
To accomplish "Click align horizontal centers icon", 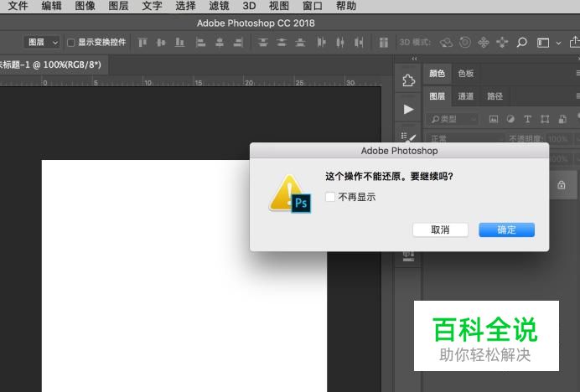I will tap(220, 43).
